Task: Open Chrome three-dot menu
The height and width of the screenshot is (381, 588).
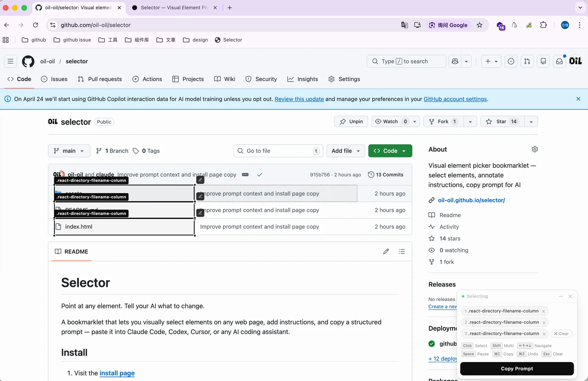Action: point(580,25)
